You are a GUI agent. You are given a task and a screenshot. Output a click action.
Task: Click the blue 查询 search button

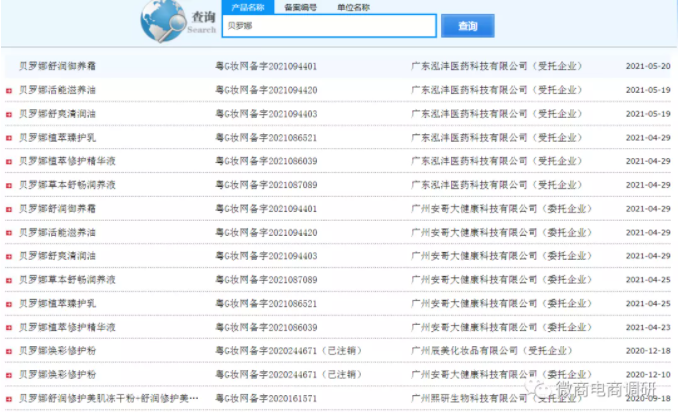click(x=467, y=26)
